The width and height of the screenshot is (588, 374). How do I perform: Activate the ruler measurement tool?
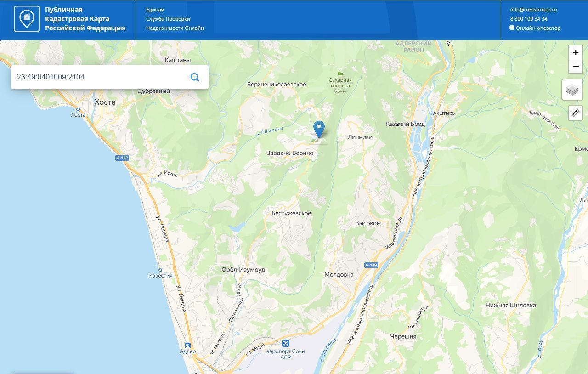(x=576, y=113)
